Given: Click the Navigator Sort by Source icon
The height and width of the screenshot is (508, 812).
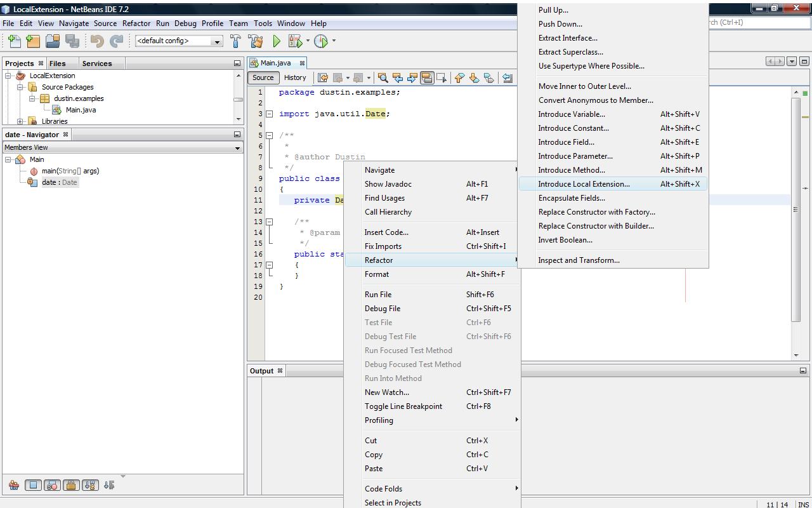Looking at the screenshot, I should click(109, 485).
